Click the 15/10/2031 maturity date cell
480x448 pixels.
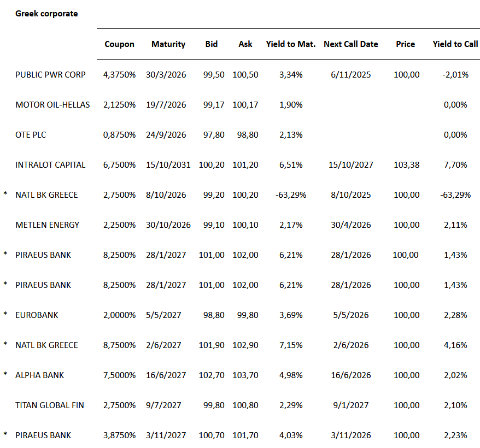[168, 165]
